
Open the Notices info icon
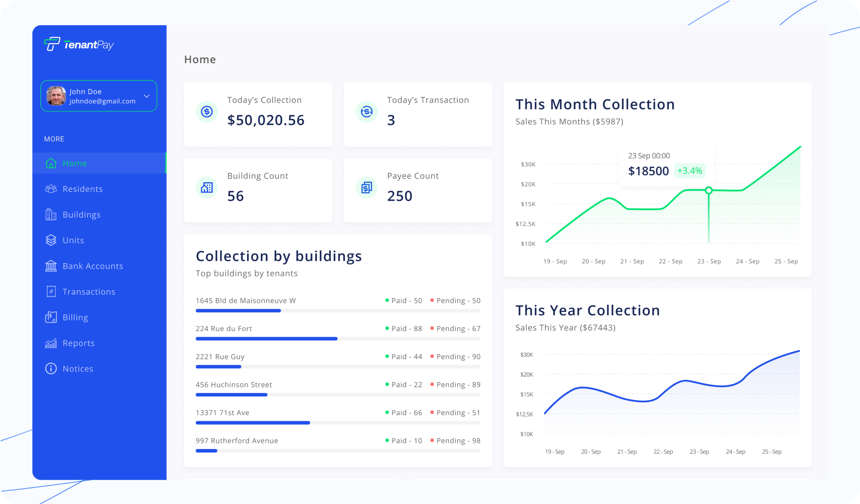(51, 368)
